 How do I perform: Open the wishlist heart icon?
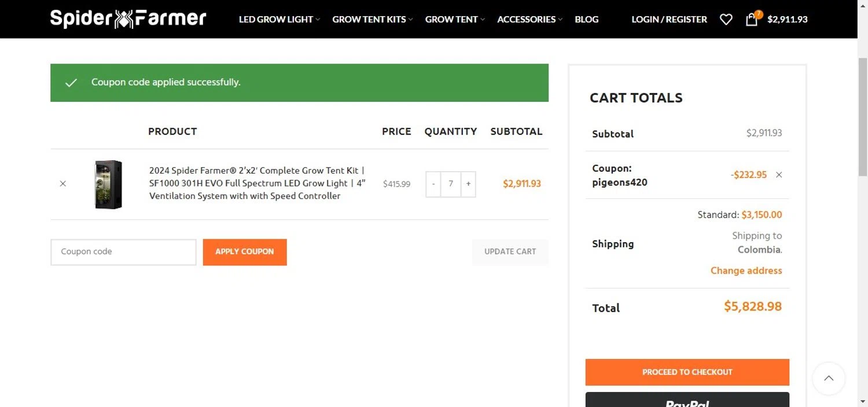pos(726,20)
